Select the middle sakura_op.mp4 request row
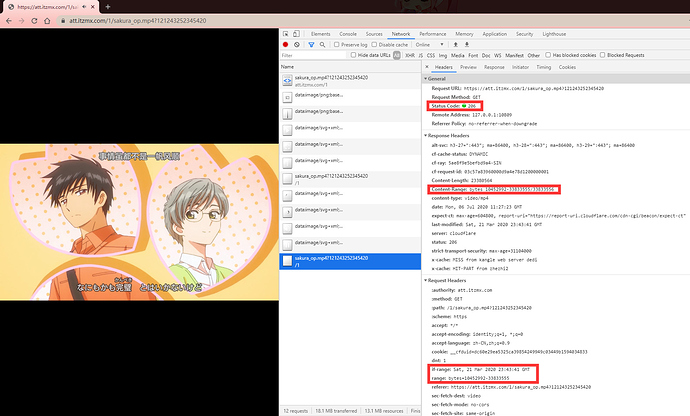Viewport: 690px width, 416px height. click(x=350, y=179)
